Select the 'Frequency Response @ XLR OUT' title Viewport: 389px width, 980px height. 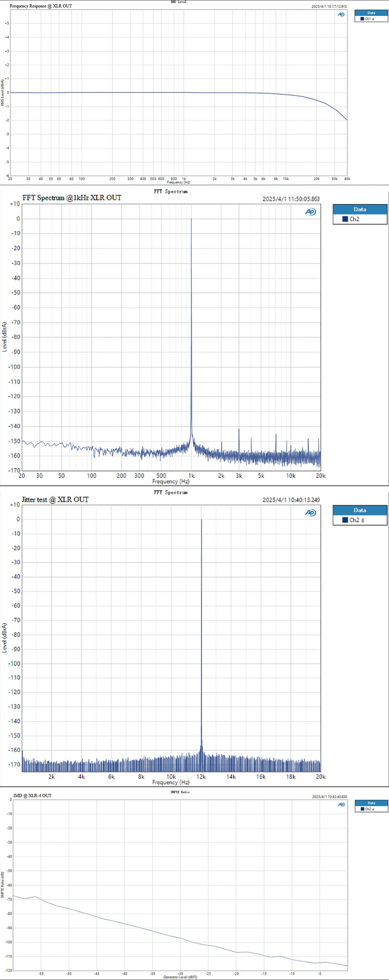click(41, 6)
